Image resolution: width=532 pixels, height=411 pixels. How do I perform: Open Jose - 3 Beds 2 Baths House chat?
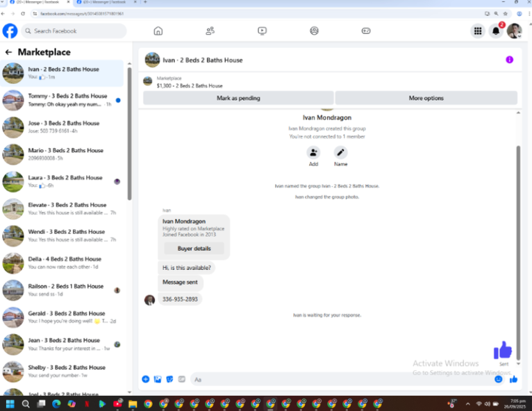(x=62, y=127)
